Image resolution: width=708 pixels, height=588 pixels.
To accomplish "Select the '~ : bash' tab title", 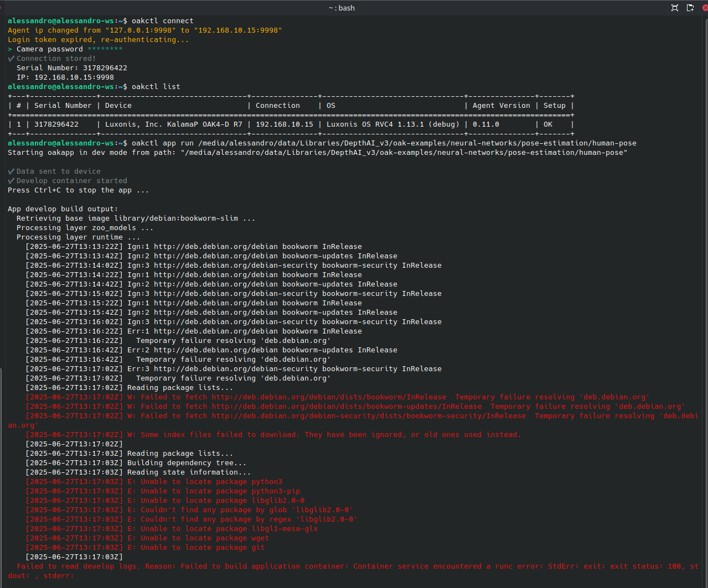I will point(342,8).
